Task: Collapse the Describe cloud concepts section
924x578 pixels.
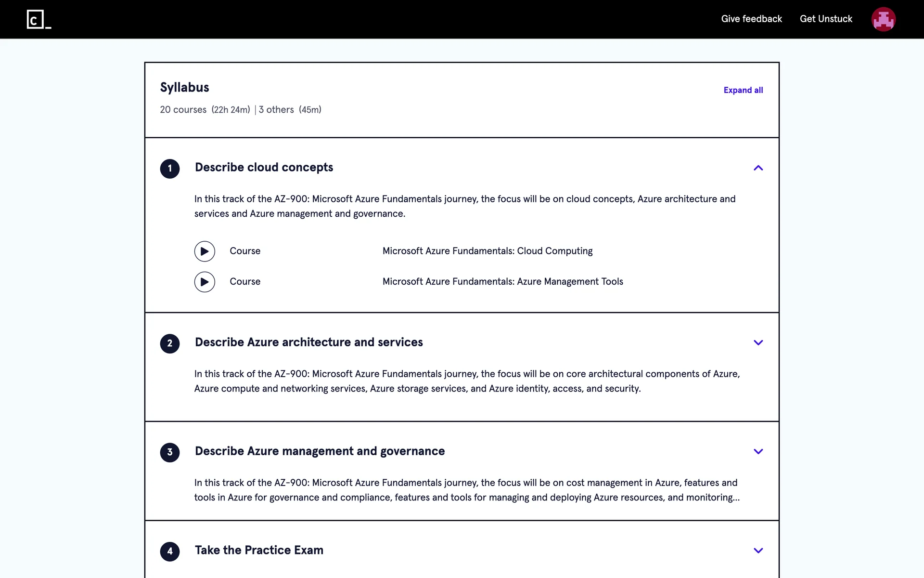Action: pyautogui.click(x=758, y=168)
